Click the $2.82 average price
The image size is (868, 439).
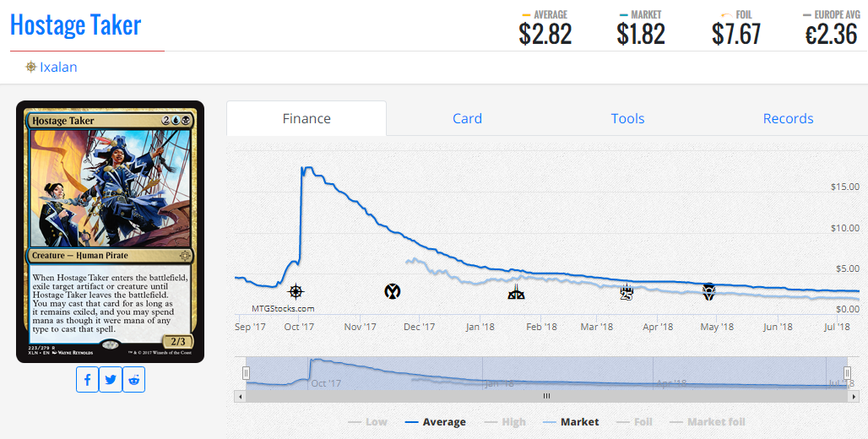pyautogui.click(x=545, y=35)
